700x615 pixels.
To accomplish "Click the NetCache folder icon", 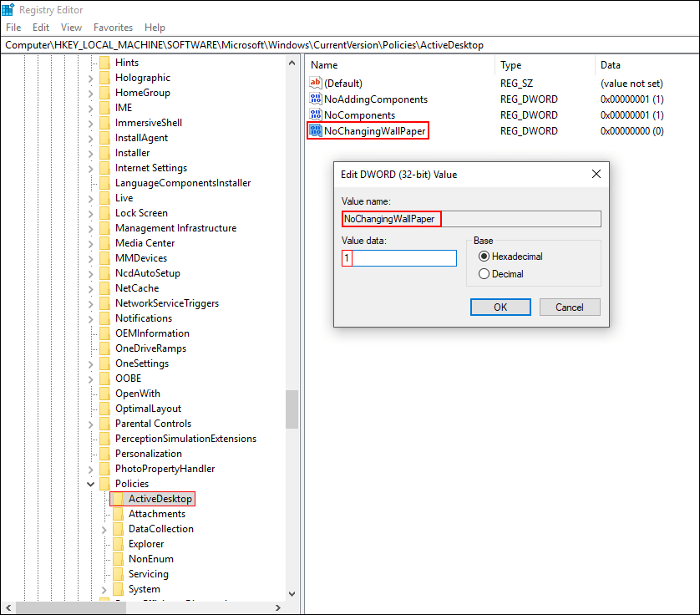I will tap(104, 288).
